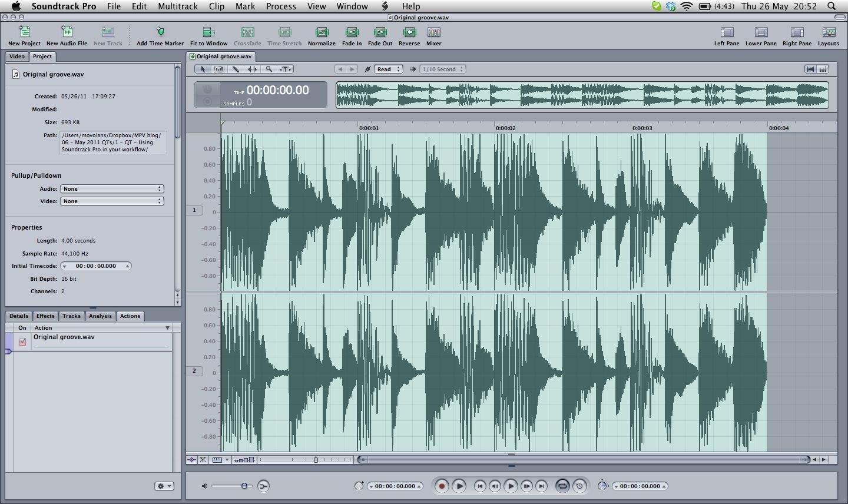
Task: Click the Time Stretch toolbar icon
Action: (284, 32)
